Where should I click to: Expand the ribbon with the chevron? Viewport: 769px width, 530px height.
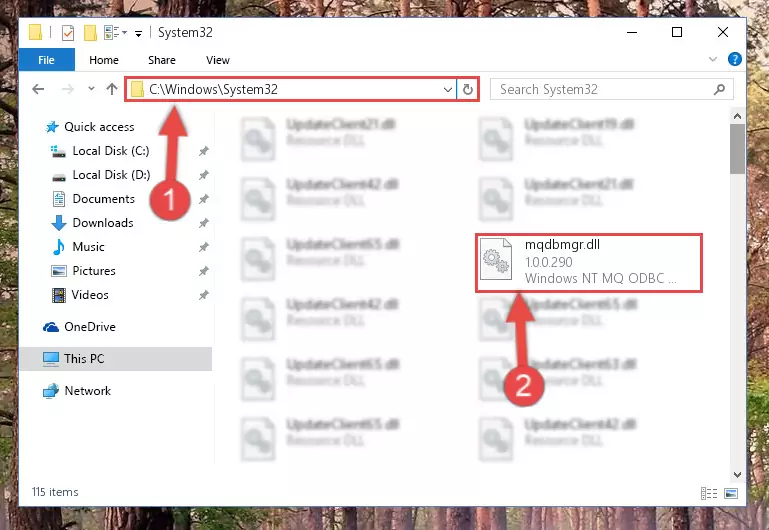click(713, 59)
